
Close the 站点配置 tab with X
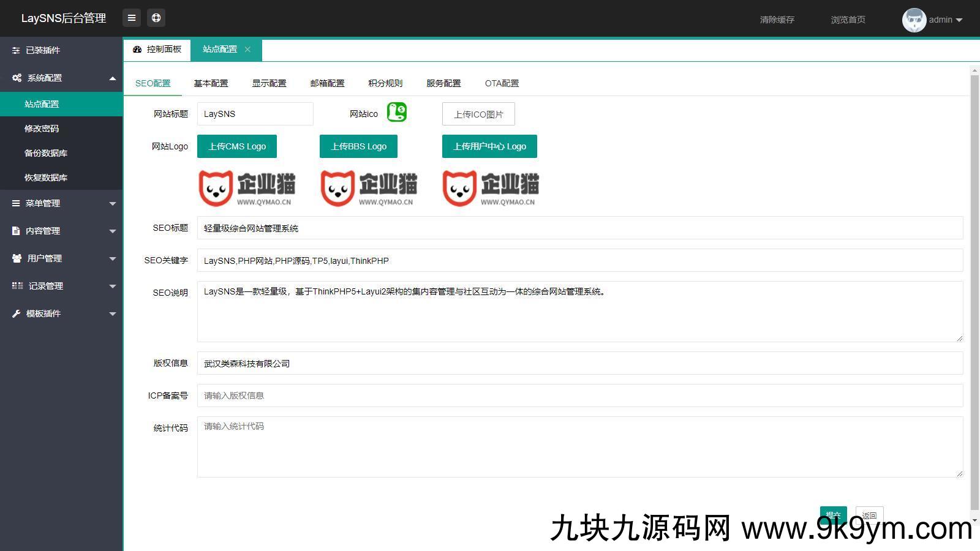coord(247,50)
